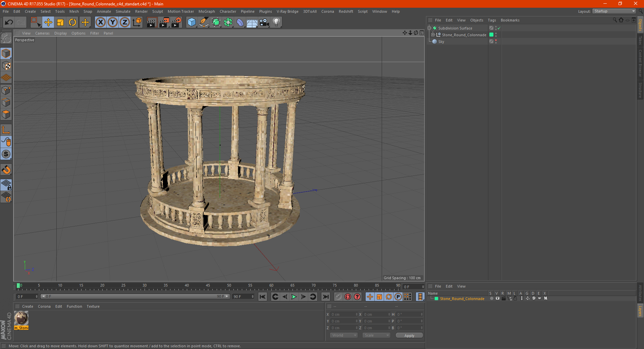Click Stone_Round_Colonnade green layer swatch
Image resolution: width=644 pixels, height=349 pixels.
click(x=491, y=35)
